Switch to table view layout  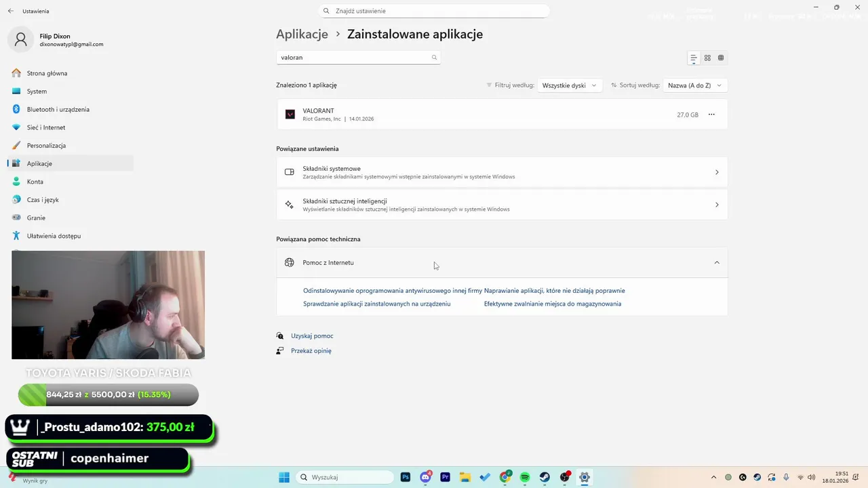[x=721, y=58]
